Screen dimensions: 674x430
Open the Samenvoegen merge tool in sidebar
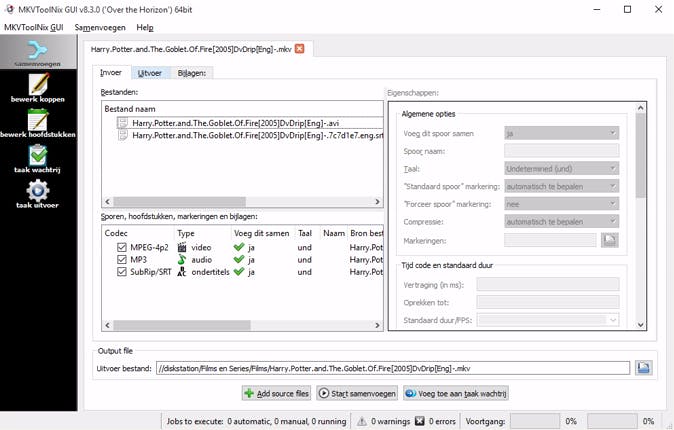click(x=38, y=52)
